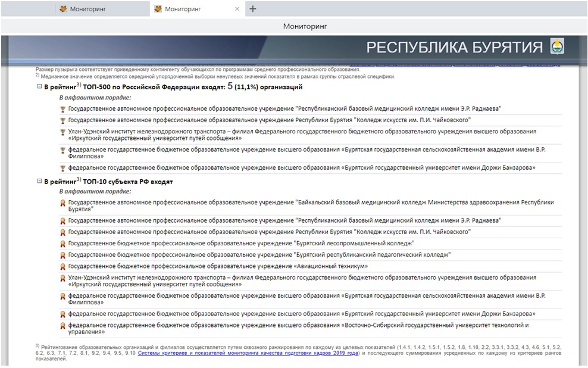Image resolution: width=588 pixels, height=368 pixels.
Task: Click the ТОП-500 heading text with 5 organizations
Action: [173, 87]
